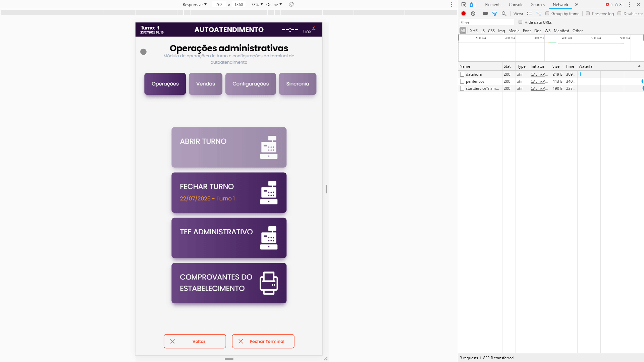Check the Preserve log option
The height and width of the screenshot is (362, 644).
[588, 13]
